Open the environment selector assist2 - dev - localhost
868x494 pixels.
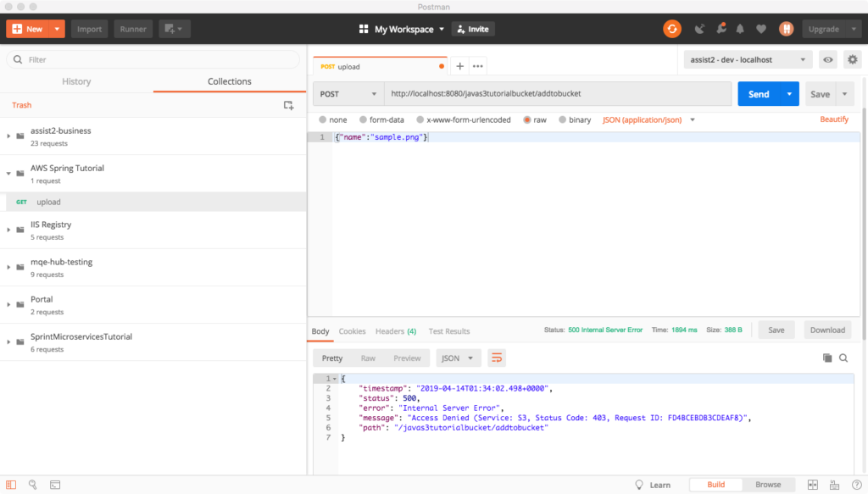click(x=748, y=60)
